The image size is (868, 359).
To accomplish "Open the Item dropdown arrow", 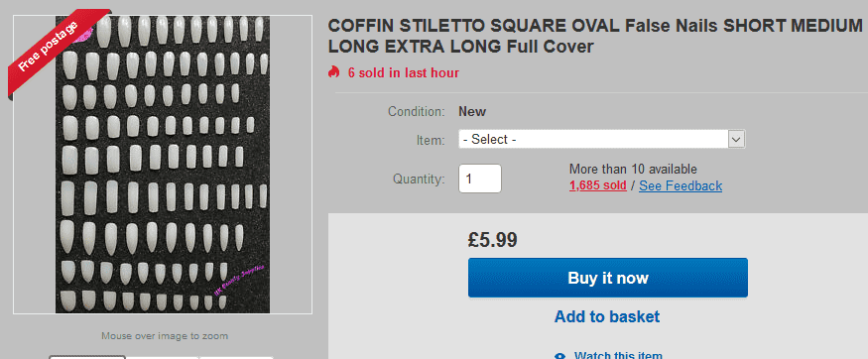I will pyautogui.click(x=736, y=140).
